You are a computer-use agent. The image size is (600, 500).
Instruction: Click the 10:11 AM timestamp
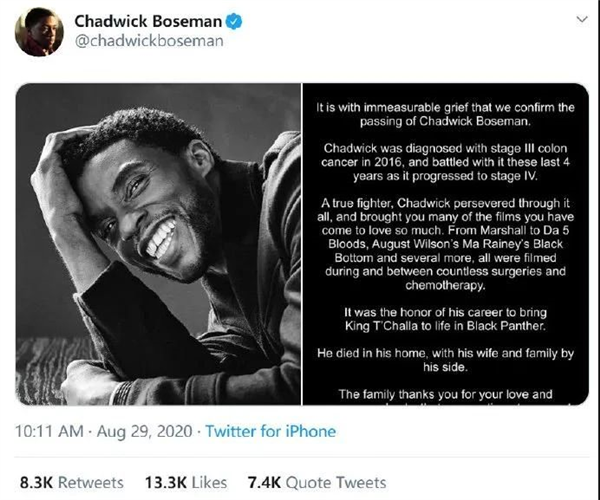click(x=49, y=432)
